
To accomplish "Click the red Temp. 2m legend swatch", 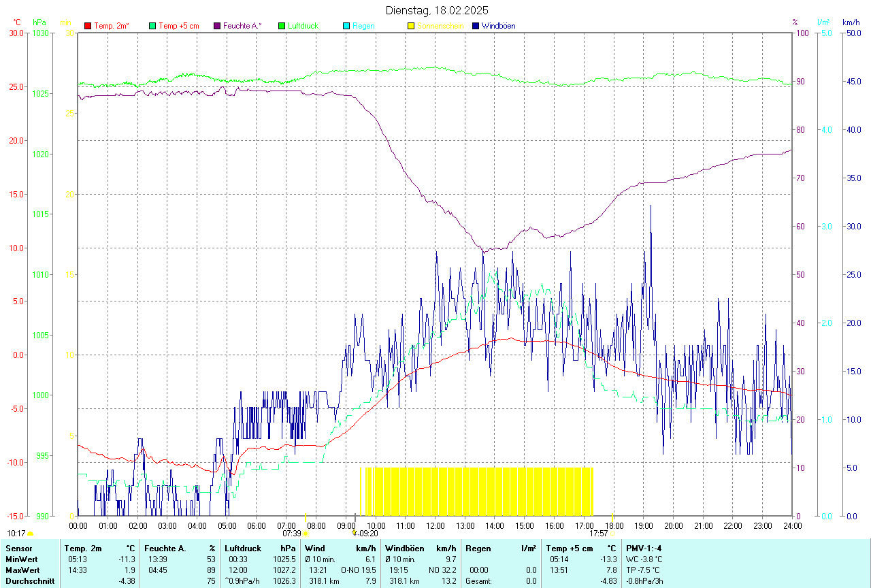I will (x=88, y=26).
